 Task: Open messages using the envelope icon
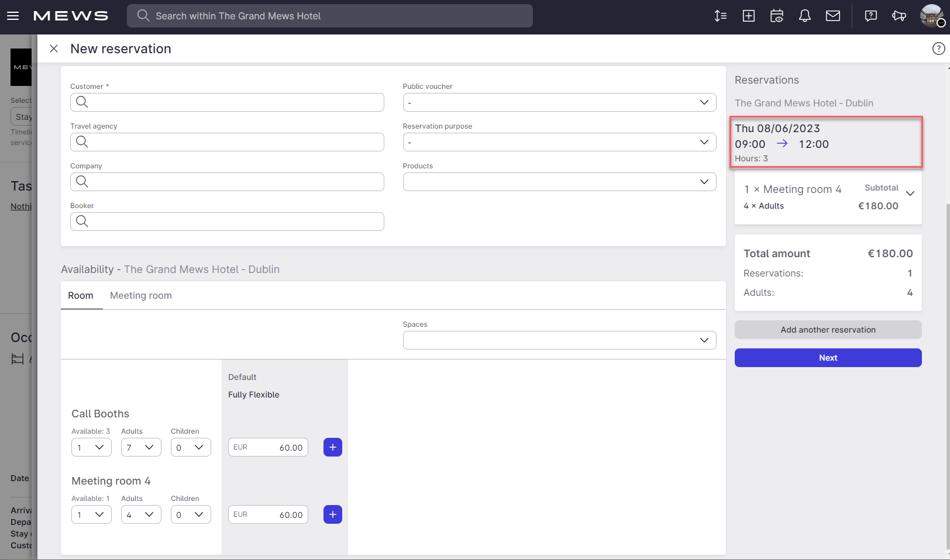point(832,16)
